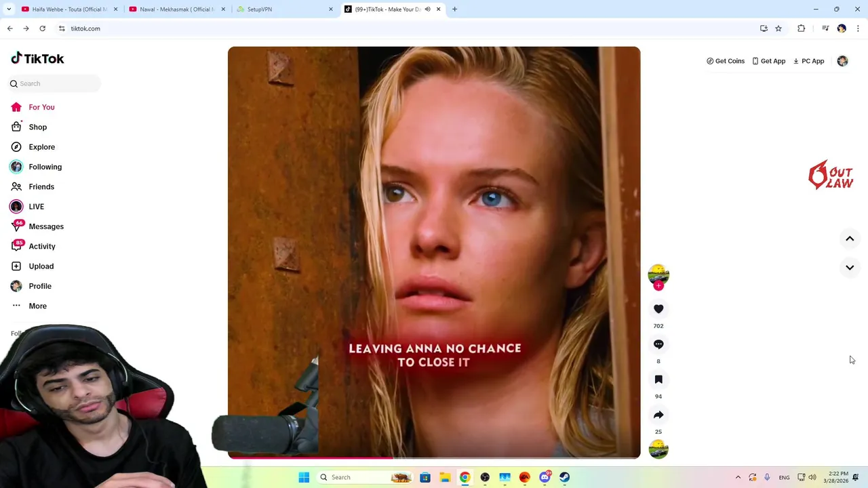Click the PC App download link
868x488 pixels.
tap(808, 61)
